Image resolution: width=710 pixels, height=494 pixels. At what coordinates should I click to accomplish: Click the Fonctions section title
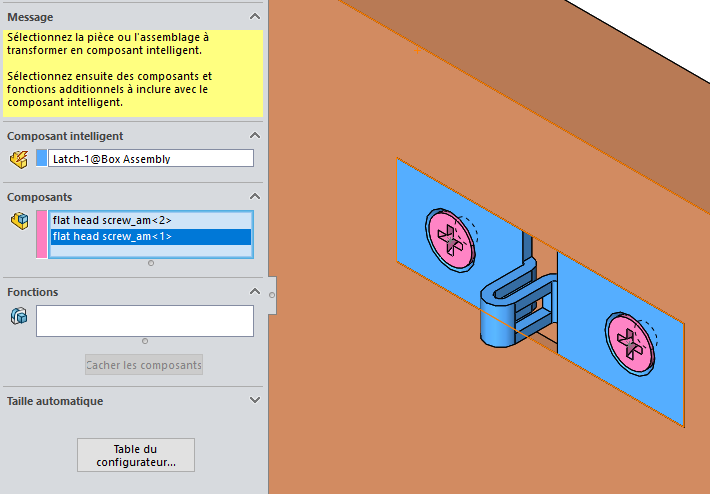click(32, 292)
